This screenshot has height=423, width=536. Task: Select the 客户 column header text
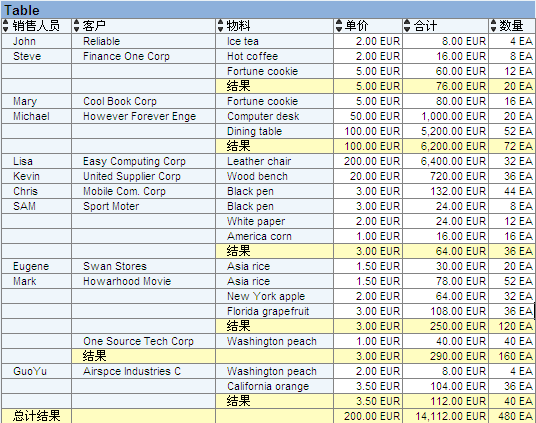pos(94,26)
